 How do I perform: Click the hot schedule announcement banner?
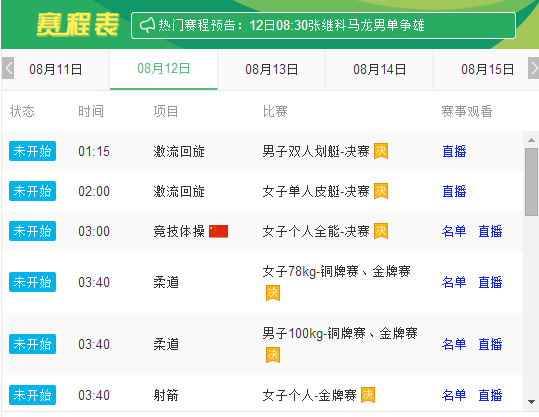coord(323,25)
